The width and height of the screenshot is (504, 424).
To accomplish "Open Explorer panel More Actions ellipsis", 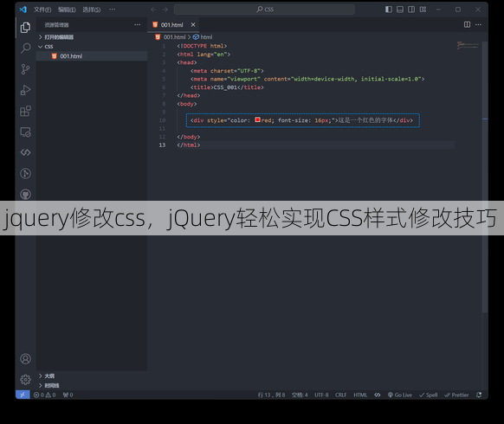I will coord(137,25).
